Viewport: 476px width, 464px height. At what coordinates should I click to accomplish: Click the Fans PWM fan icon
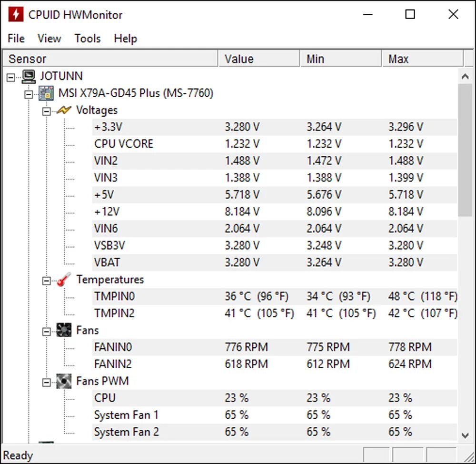(x=64, y=381)
